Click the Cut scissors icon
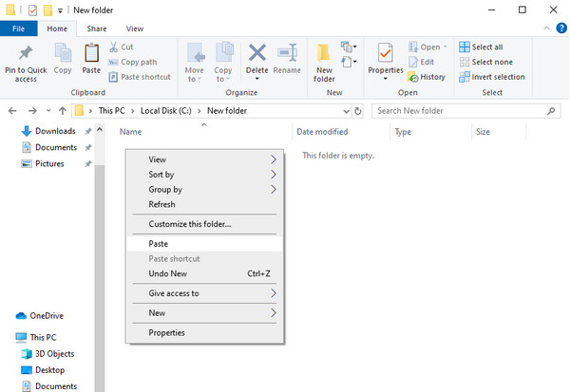Viewport: 570px width, 392px height. (x=113, y=47)
